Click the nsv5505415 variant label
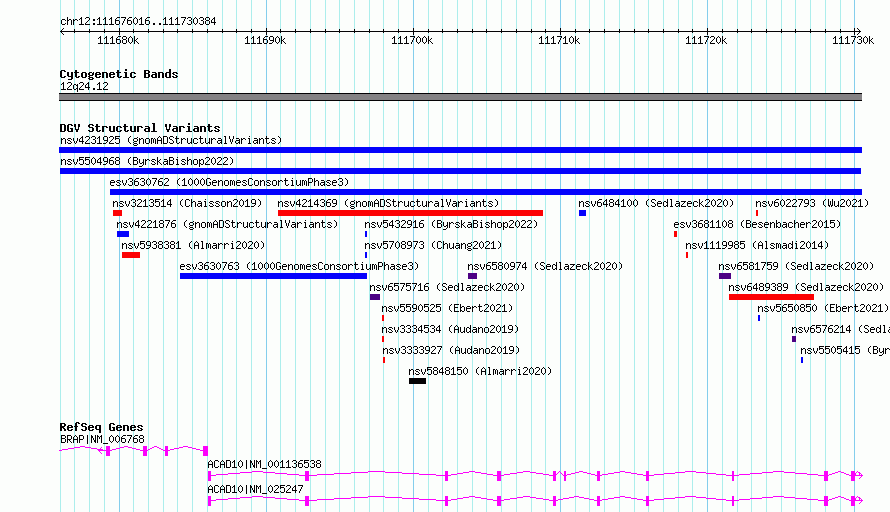890x512 pixels. click(845, 350)
